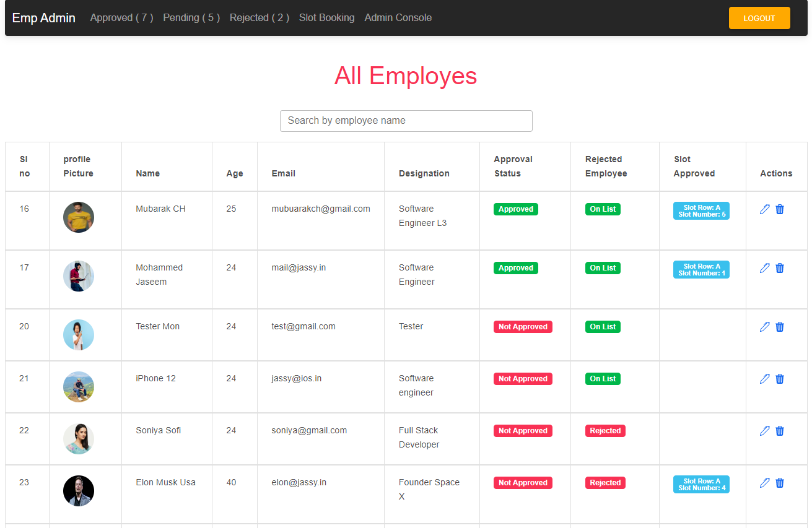Edit Elon Musk Usa's details
The image size is (812, 528).
pyautogui.click(x=764, y=483)
